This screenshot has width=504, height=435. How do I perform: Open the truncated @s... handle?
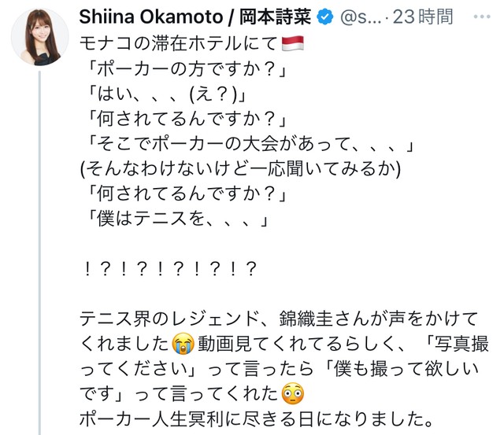coord(375,17)
